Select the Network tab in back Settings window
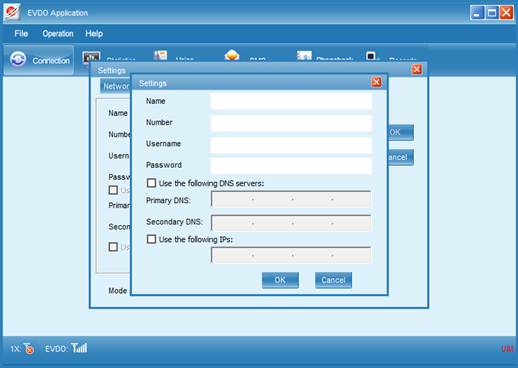The image size is (518, 368). coord(115,86)
